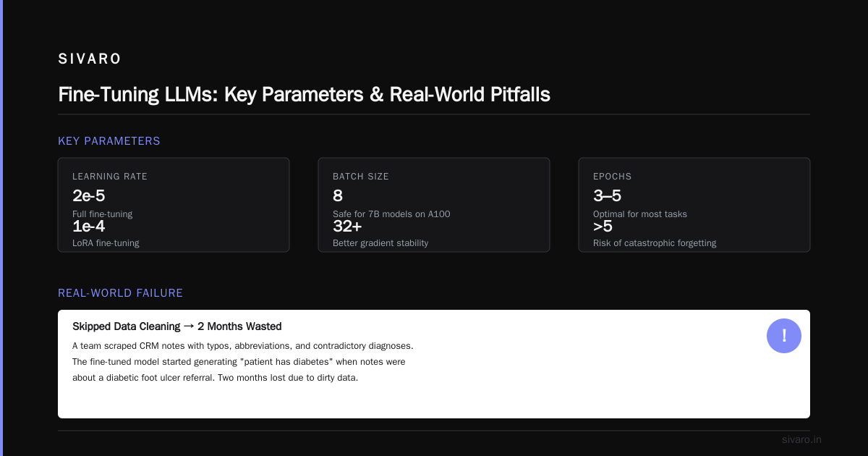Select the Batch Size parameter card

434,205
